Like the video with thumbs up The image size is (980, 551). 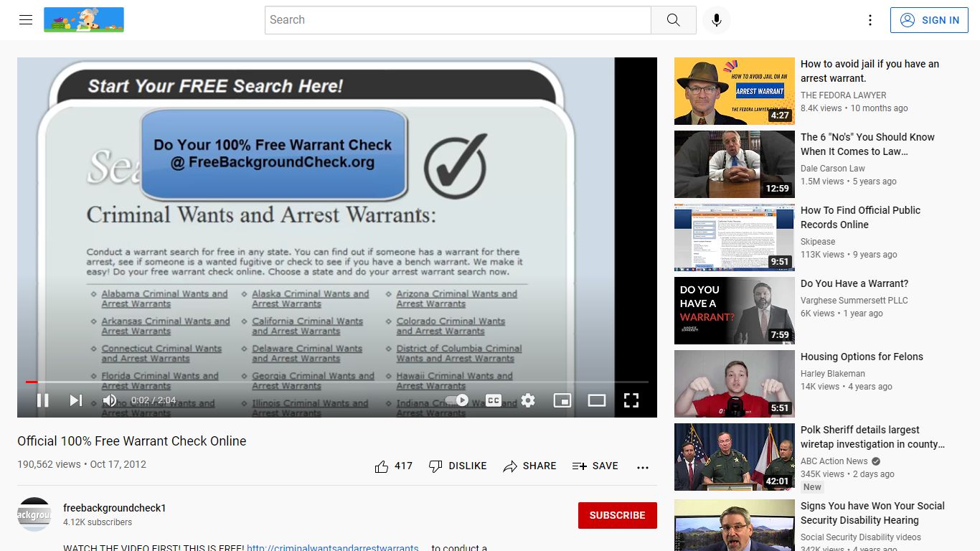pos(394,466)
